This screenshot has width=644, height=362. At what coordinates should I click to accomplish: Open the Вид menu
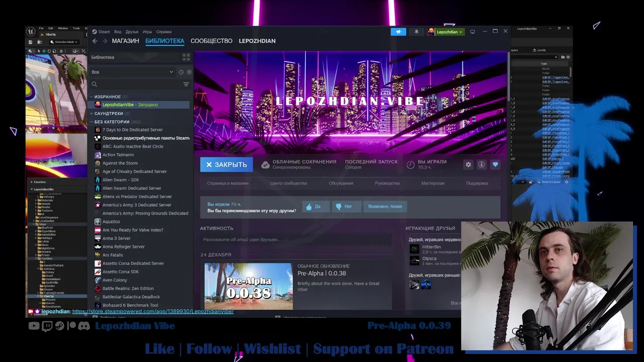117,32
